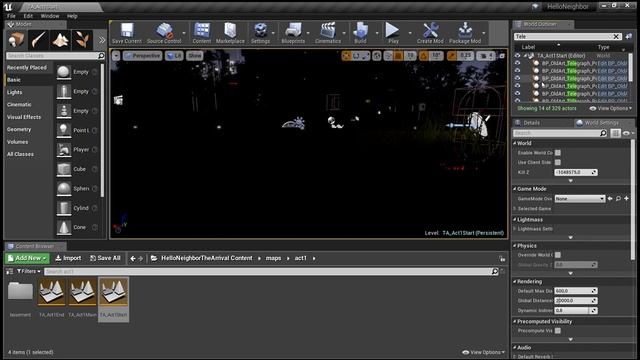
Task: Toggle Precompute Visibility checkbox
Action: (558, 331)
